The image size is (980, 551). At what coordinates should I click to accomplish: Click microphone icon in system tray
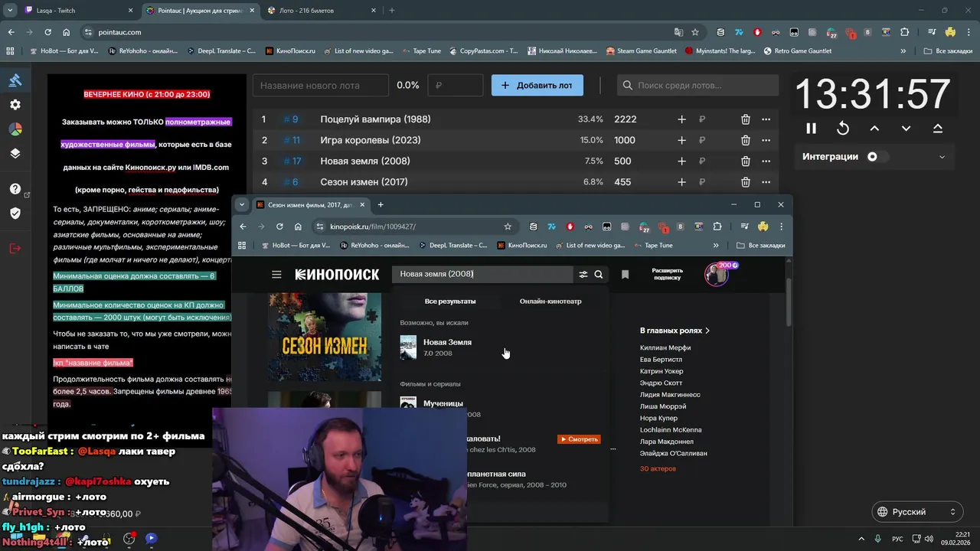click(x=878, y=539)
